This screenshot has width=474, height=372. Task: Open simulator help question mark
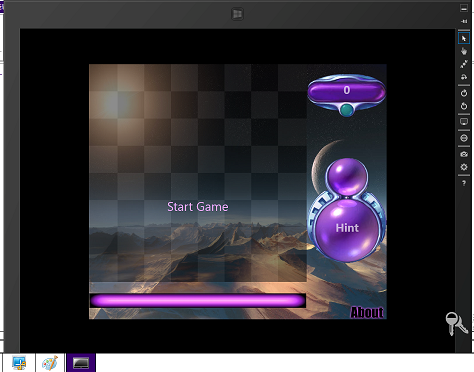464,183
